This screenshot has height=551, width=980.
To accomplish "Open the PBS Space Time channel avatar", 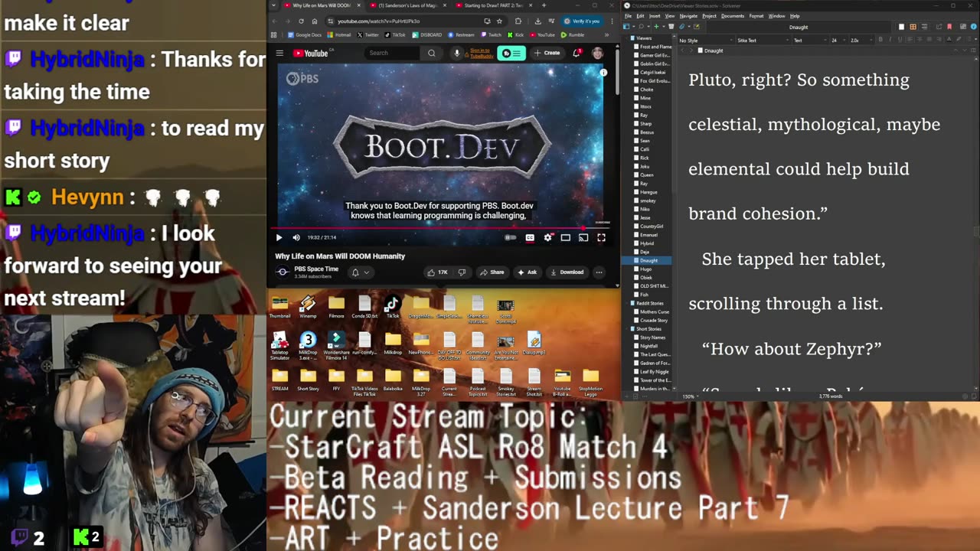I will pos(283,272).
